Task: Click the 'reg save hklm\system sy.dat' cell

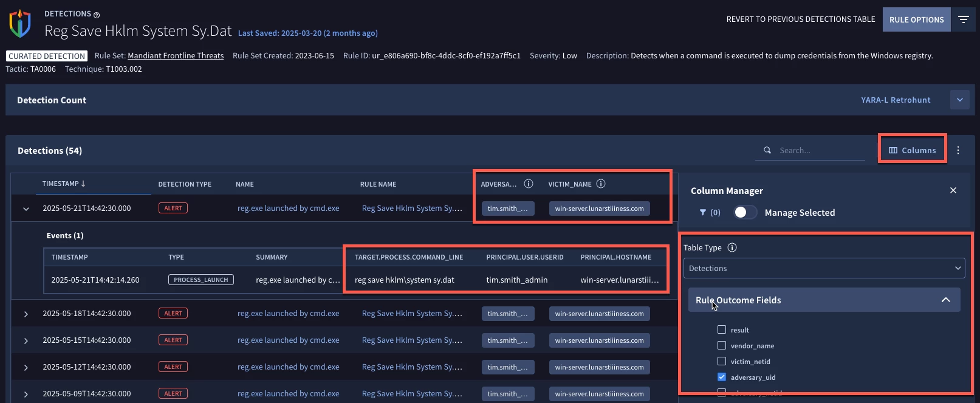Action: pyautogui.click(x=405, y=280)
